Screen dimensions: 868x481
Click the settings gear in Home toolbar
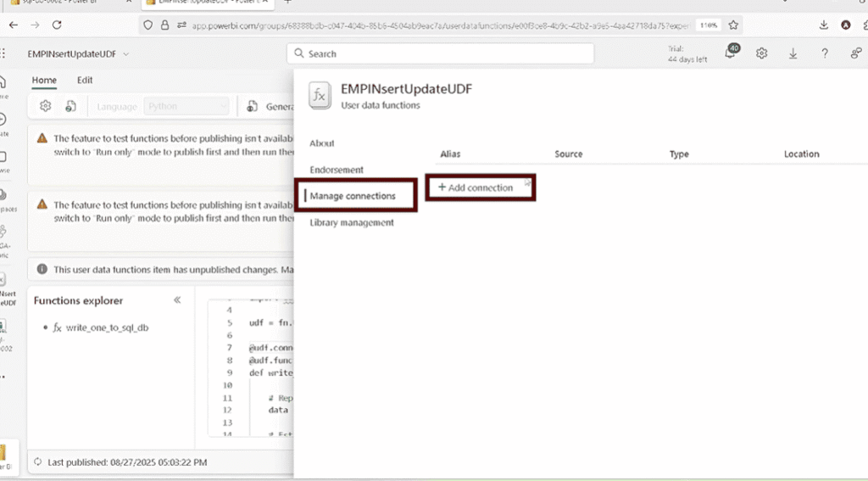pyautogui.click(x=46, y=106)
